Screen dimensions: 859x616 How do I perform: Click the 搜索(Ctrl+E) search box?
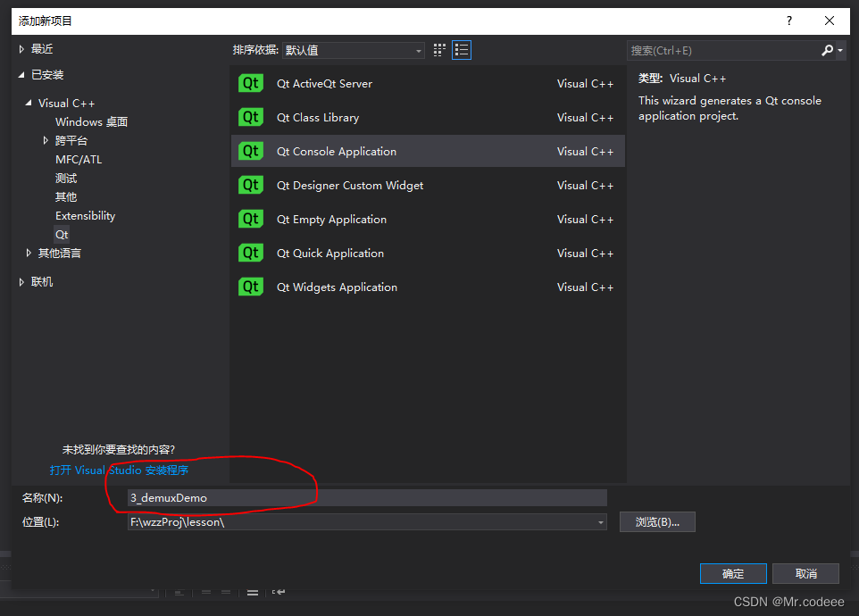click(723, 50)
